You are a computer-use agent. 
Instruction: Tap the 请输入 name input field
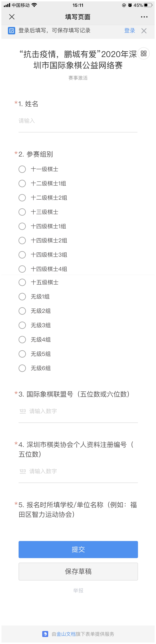(75, 121)
